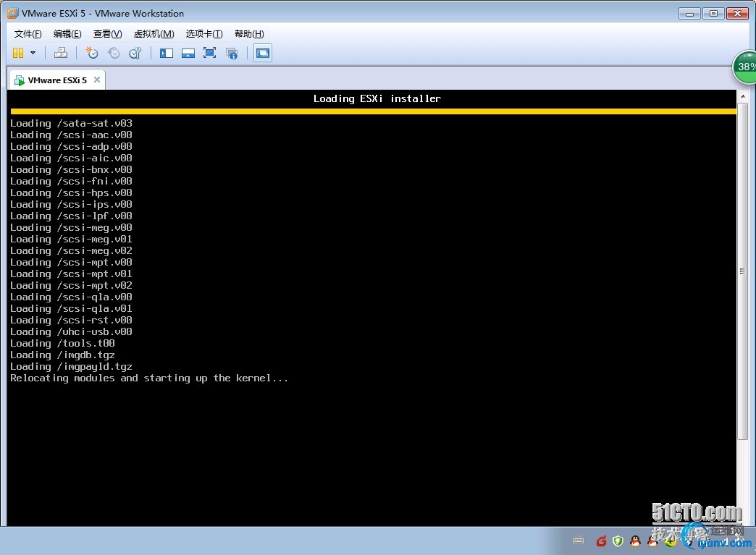Screen dimensions: 756x555
Task: Click the Send Ctrl+Alt+Del toolbar icon
Action: 61,53
